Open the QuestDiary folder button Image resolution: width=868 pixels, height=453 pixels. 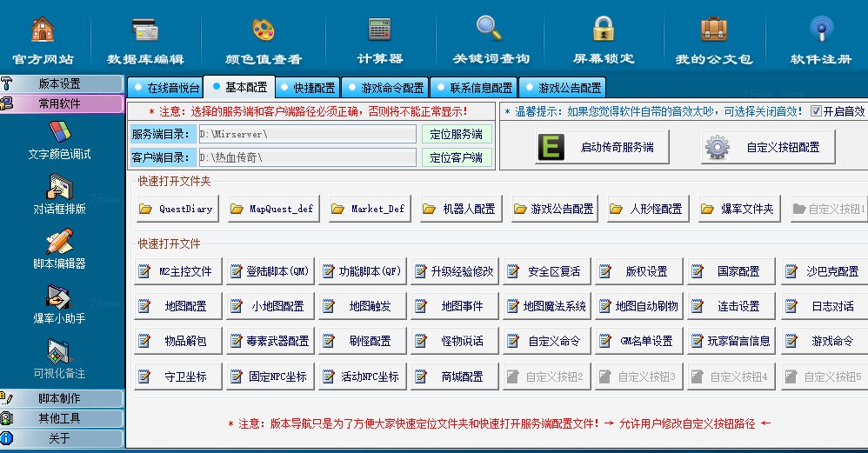point(177,210)
